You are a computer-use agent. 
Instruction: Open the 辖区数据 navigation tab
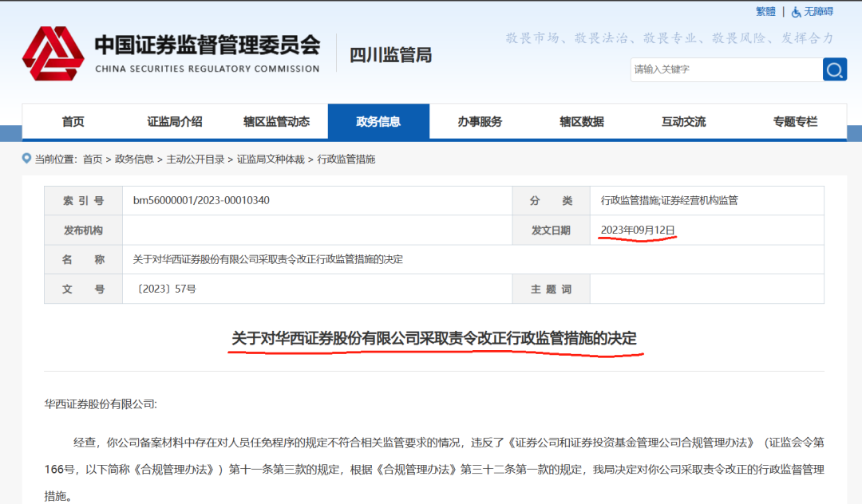pos(582,121)
